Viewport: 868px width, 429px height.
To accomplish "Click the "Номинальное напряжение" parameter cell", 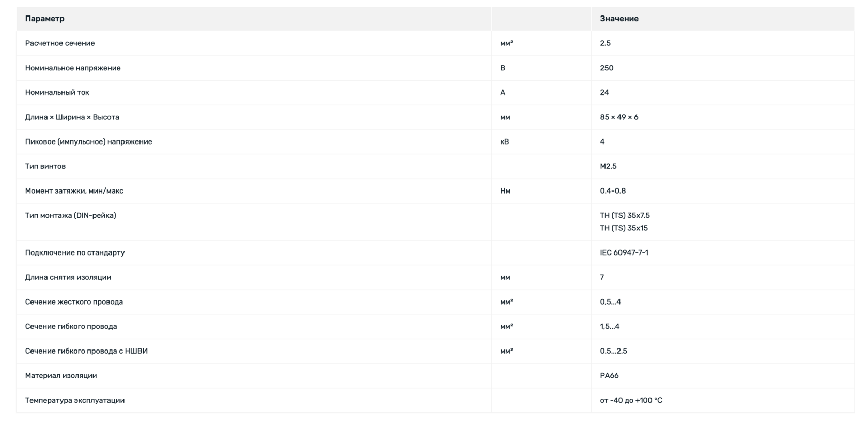I will [73, 68].
